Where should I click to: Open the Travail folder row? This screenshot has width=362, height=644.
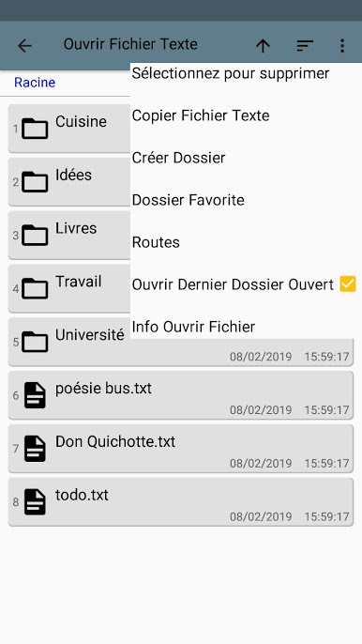[x=69, y=289]
